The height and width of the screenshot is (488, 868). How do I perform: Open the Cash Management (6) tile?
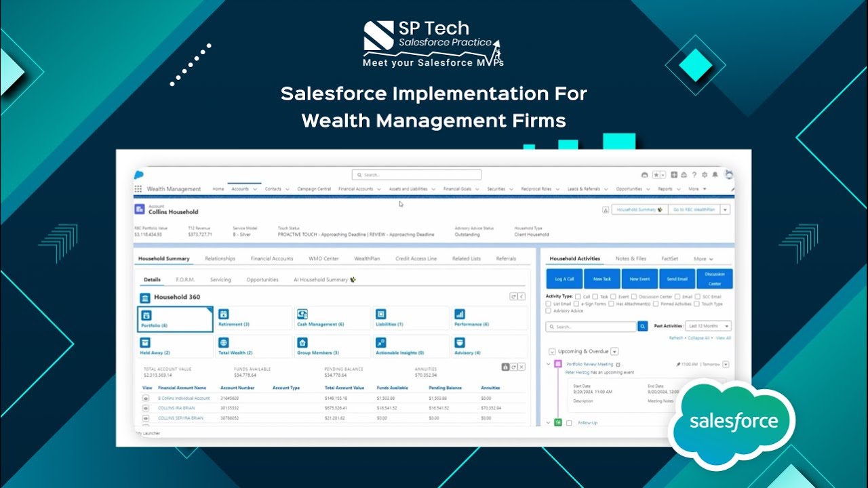[x=333, y=319]
